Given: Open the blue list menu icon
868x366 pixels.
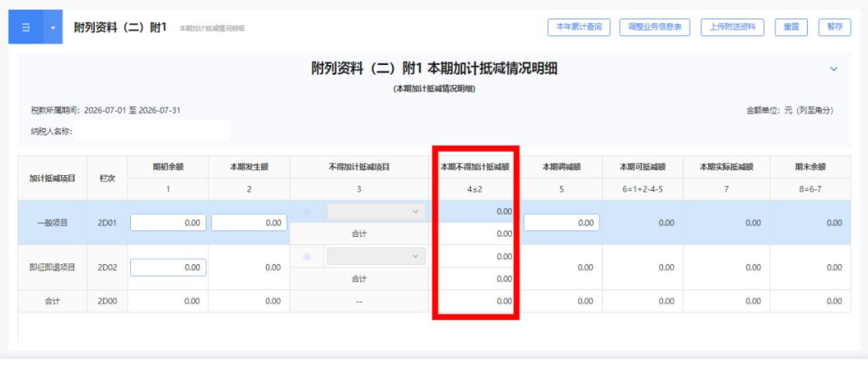Looking at the screenshot, I should point(26,27).
